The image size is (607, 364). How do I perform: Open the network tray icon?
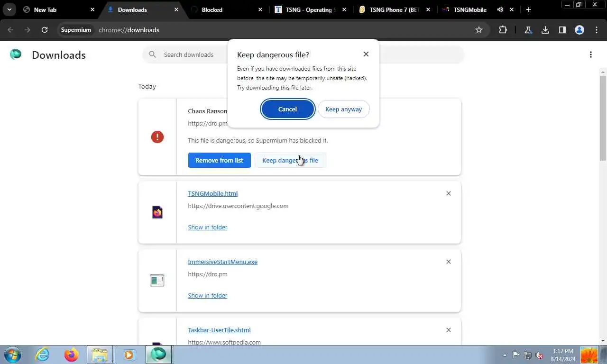[528, 355]
